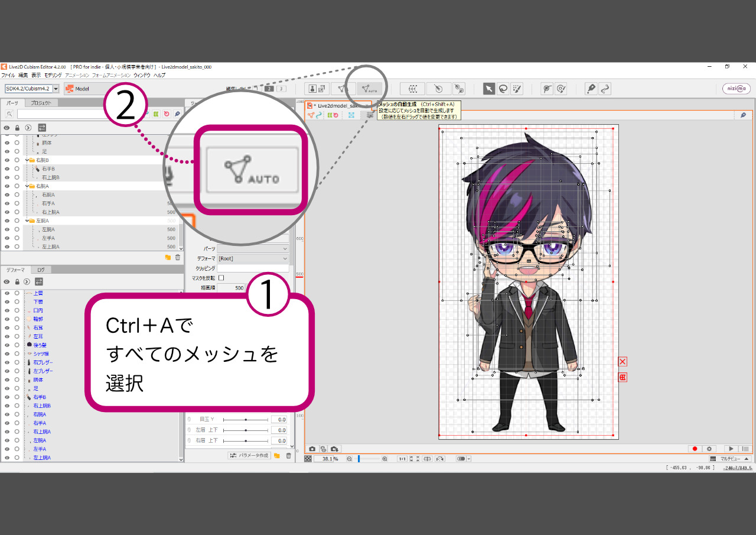Viewport: 756px width, 535px height.
Task: Select the Live2dmodel_saki canvas tab
Action: pyautogui.click(x=338, y=105)
